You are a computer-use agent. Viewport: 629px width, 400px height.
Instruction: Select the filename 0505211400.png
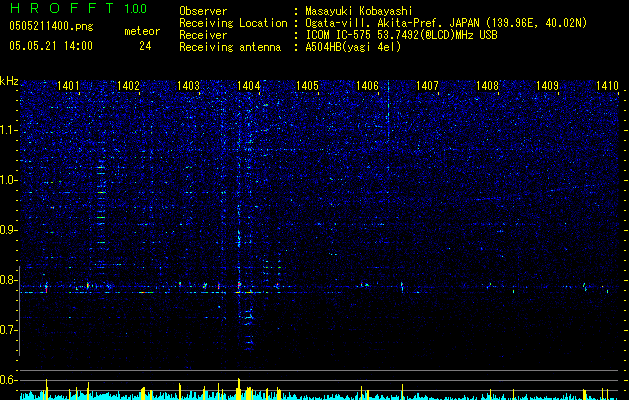tap(51, 26)
